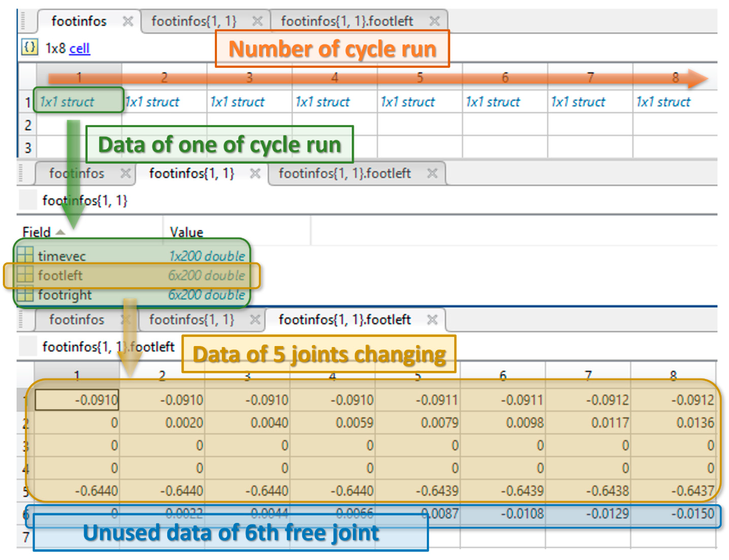729x560 pixels.
Task: Close the top footinfos tab
Action: pyautogui.click(x=128, y=21)
